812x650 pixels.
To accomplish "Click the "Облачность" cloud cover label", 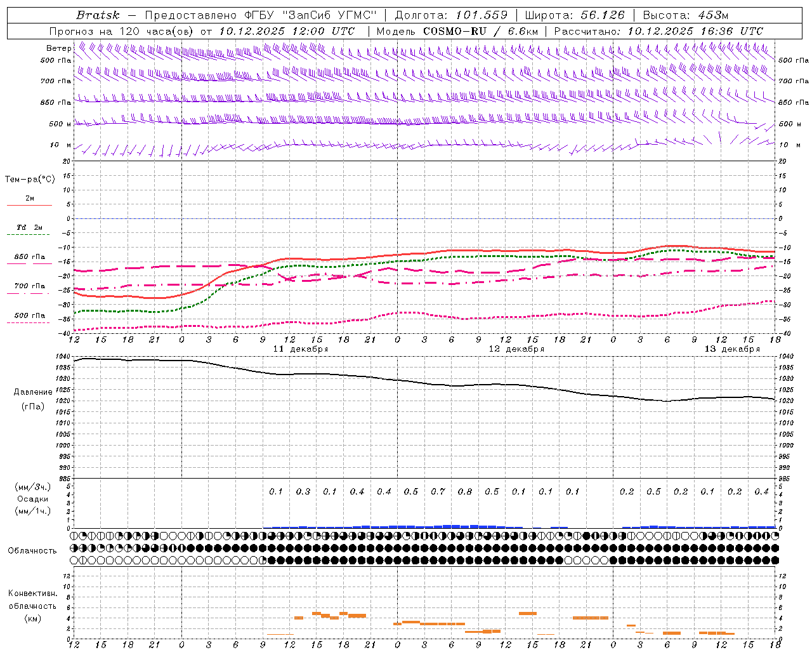I will coord(32,550).
